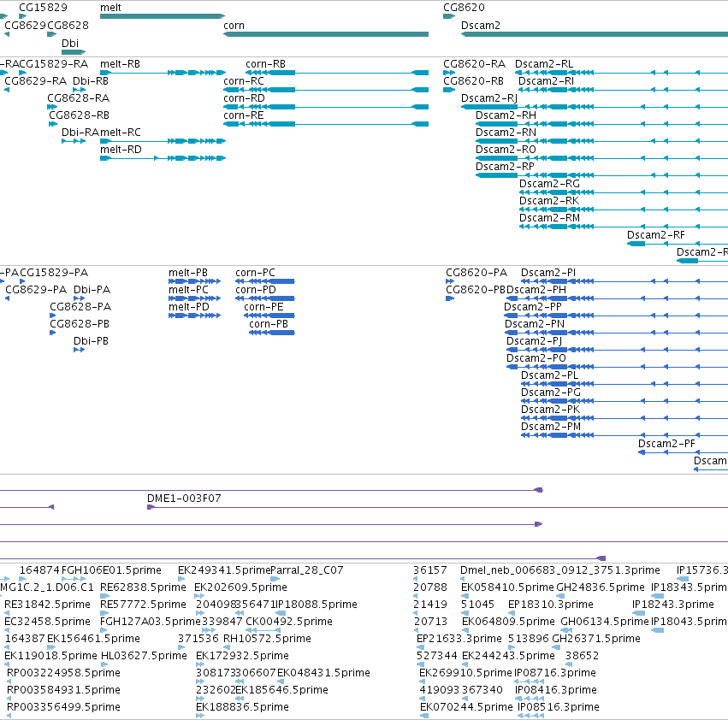Click the DME1-003F07 clone label
The image size is (728, 720).
coord(184,499)
